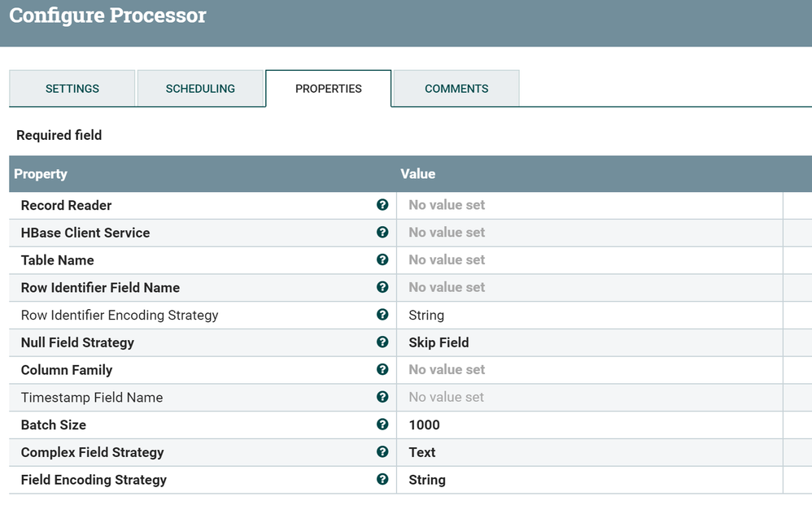Click help icon for HBase Client Service
This screenshot has height=514, width=812.
(382, 233)
